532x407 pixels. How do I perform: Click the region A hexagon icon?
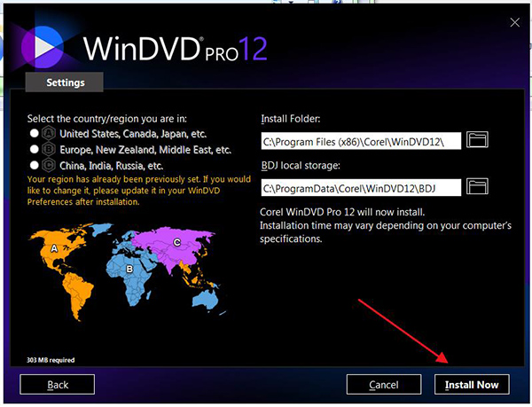tap(49, 133)
